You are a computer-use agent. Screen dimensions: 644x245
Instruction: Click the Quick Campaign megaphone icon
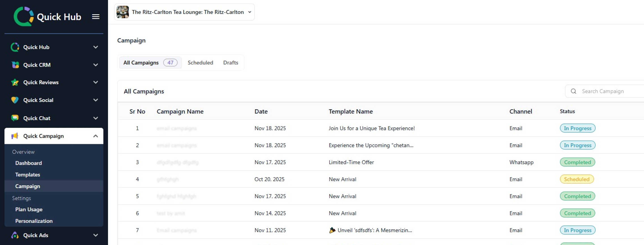click(15, 136)
